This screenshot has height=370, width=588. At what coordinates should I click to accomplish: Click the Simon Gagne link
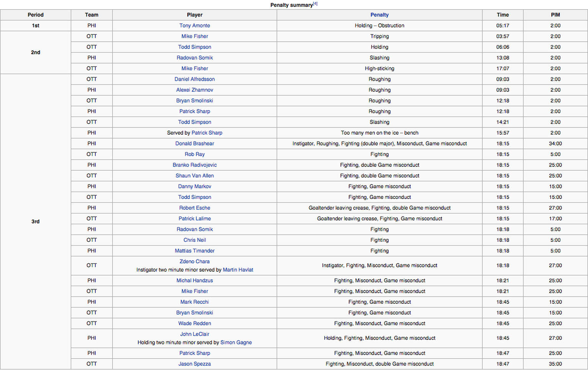click(236, 342)
